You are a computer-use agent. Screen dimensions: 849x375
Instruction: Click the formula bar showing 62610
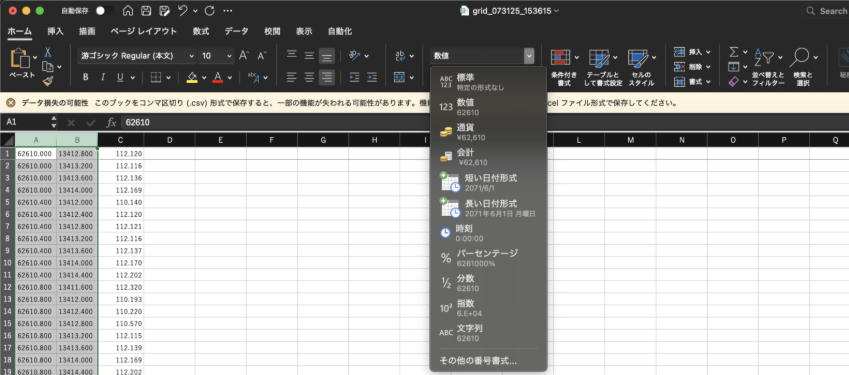tap(485, 122)
